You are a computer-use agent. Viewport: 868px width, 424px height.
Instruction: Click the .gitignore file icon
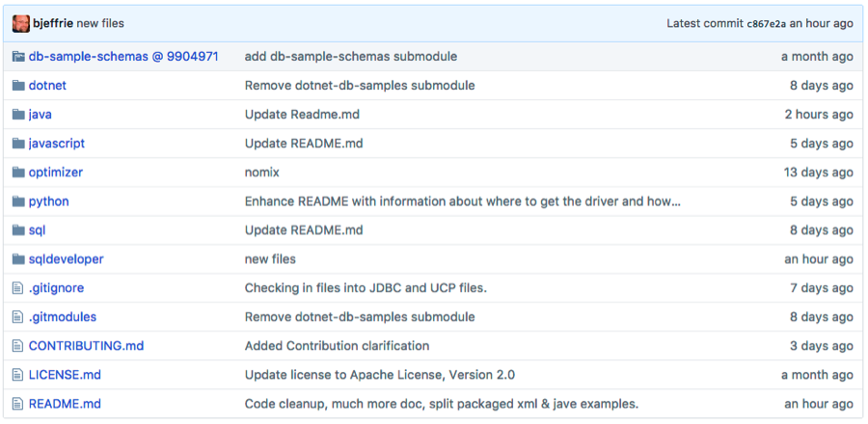point(17,288)
